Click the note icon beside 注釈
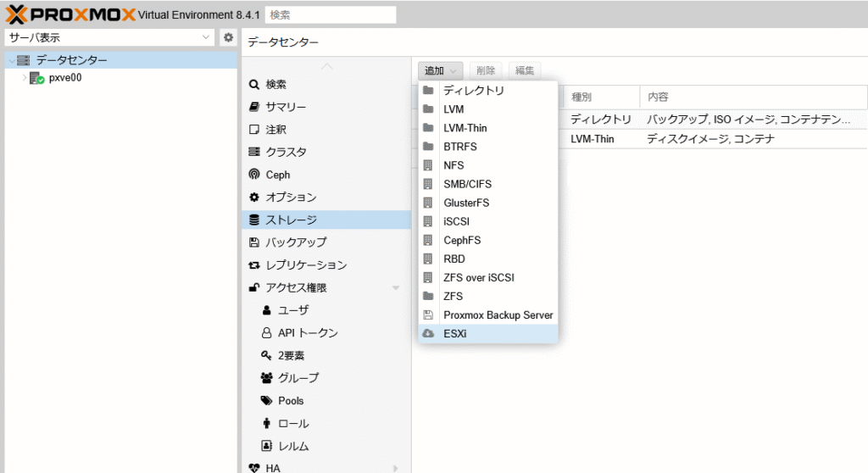The image size is (868, 473). click(x=254, y=130)
